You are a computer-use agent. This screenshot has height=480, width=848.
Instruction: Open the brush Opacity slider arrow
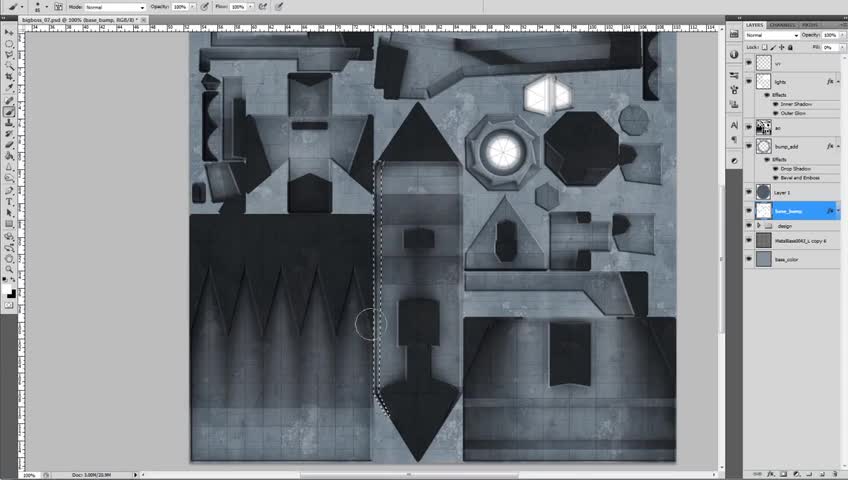(193, 7)
